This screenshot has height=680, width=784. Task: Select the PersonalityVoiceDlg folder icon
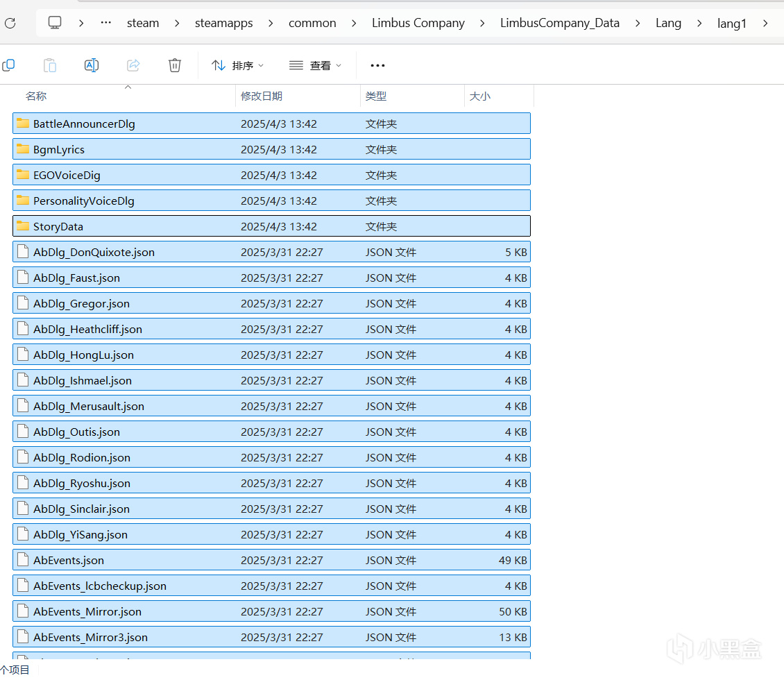pos(22,200)
